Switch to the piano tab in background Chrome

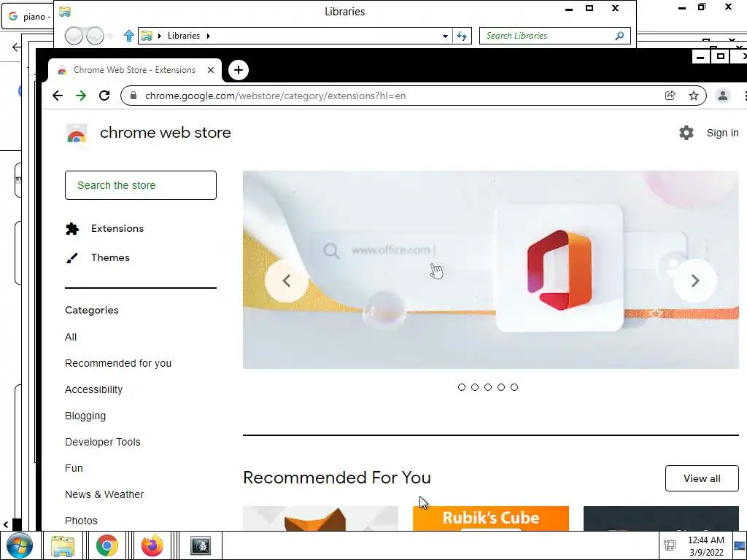click(x=27, y=17)
